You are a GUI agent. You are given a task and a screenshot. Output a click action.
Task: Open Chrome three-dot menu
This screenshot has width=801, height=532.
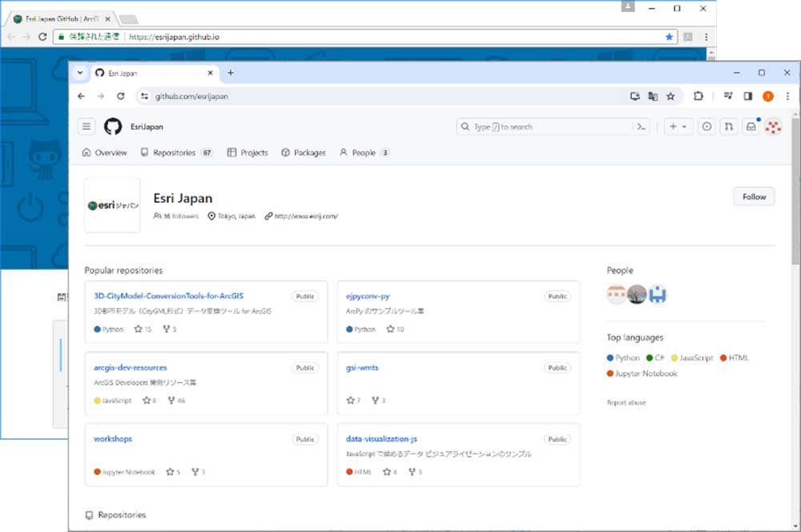[787, 96]
